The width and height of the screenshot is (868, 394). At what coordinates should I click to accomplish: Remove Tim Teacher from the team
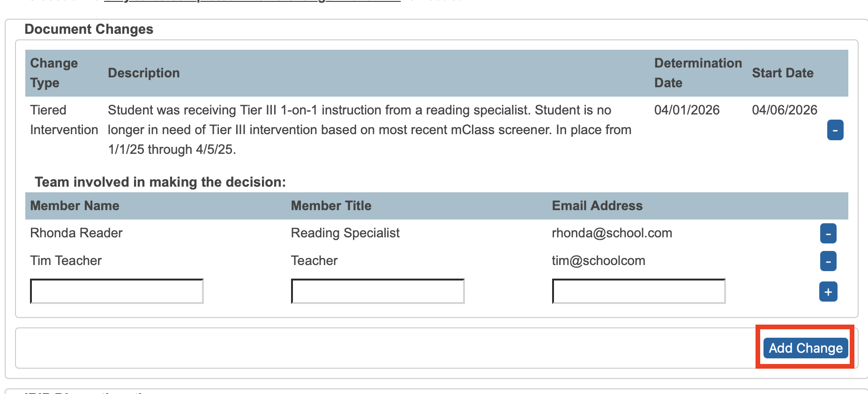[828, 261]
